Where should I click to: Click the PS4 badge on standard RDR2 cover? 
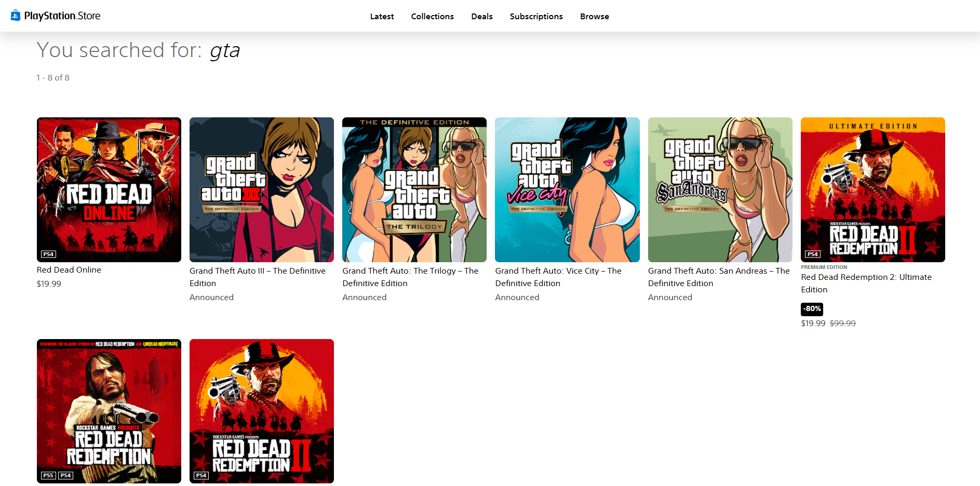[x=201, y=476]
